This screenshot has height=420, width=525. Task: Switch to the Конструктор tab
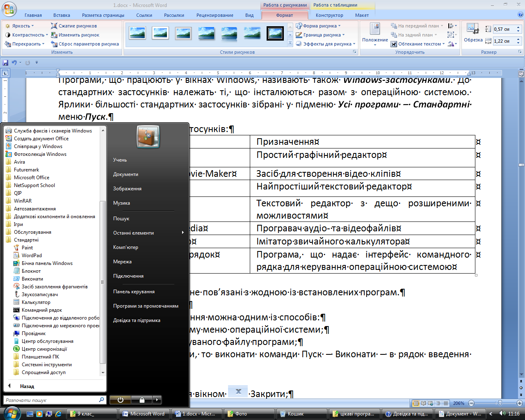point(329,15)
